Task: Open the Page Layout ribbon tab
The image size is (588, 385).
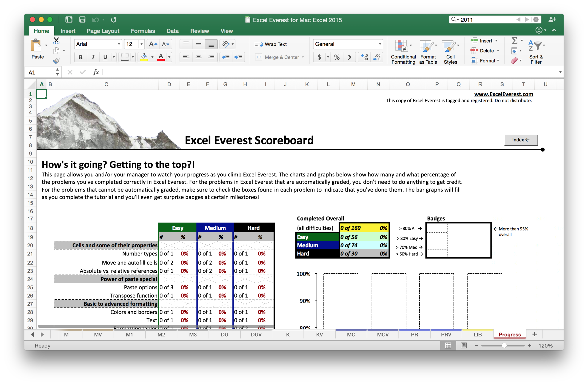Action: tap(103, 31)
